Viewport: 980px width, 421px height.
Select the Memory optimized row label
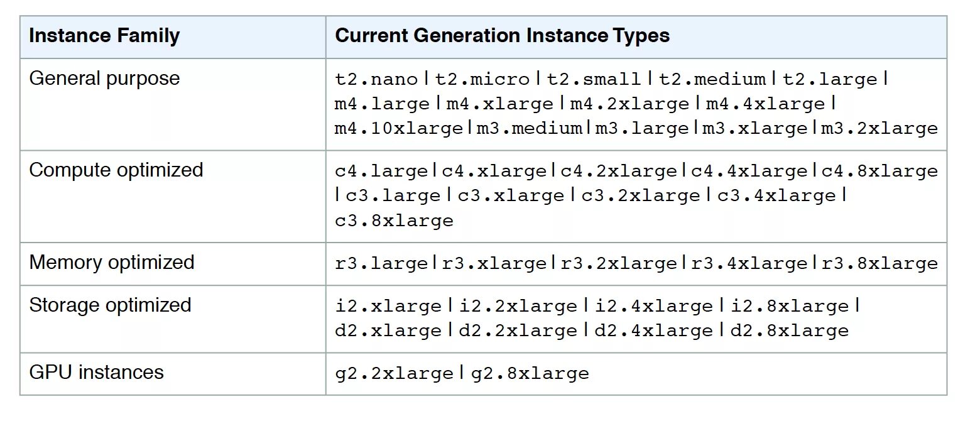pos(112,263)
